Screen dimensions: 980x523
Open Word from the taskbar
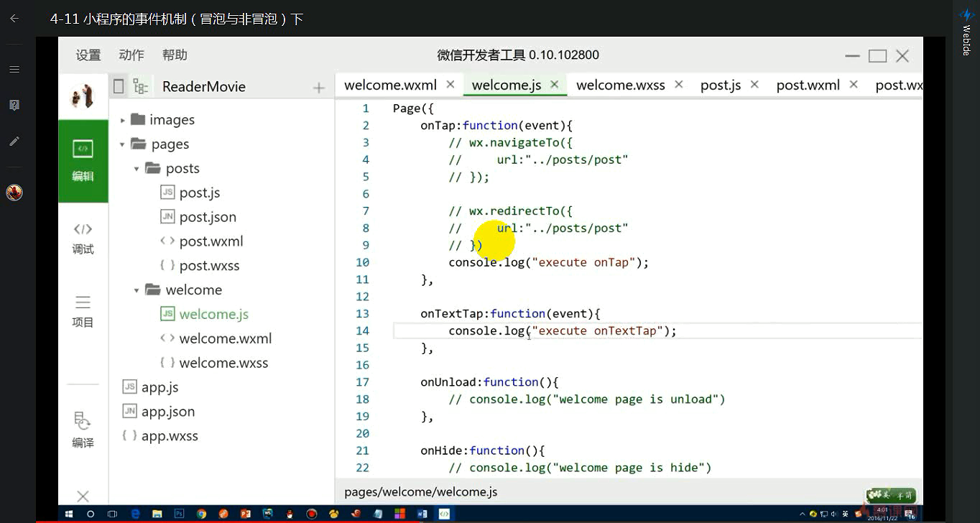422,514
